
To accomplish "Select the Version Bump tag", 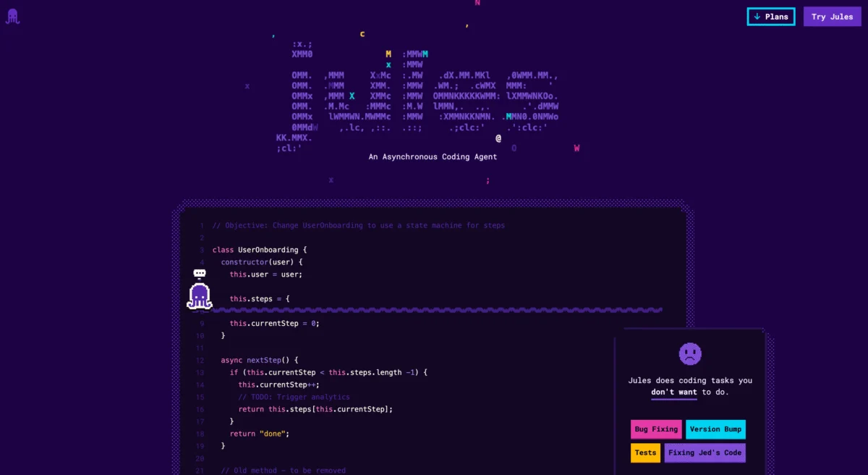I will point(715,429).
